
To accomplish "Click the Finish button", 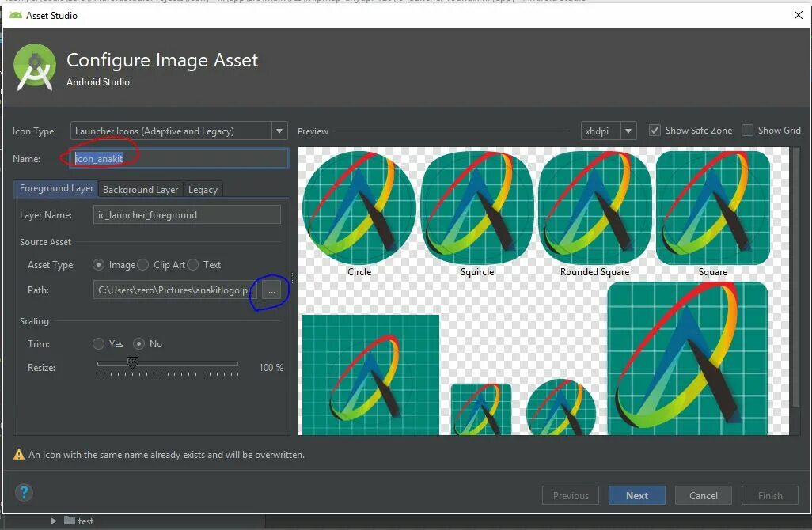I will point(770,495).
